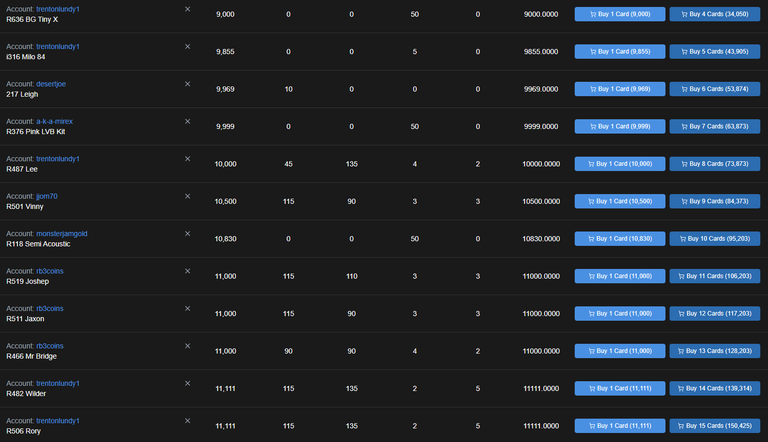
Task: Remove R376 Pink LVB Kit using X icon
Action: pyautogui.click(x=188, y=122)
